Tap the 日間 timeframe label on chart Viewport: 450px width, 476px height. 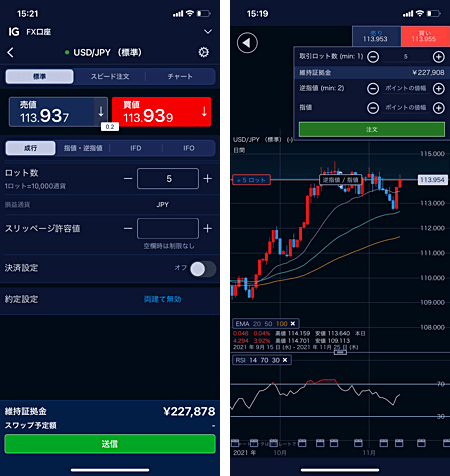239,150
